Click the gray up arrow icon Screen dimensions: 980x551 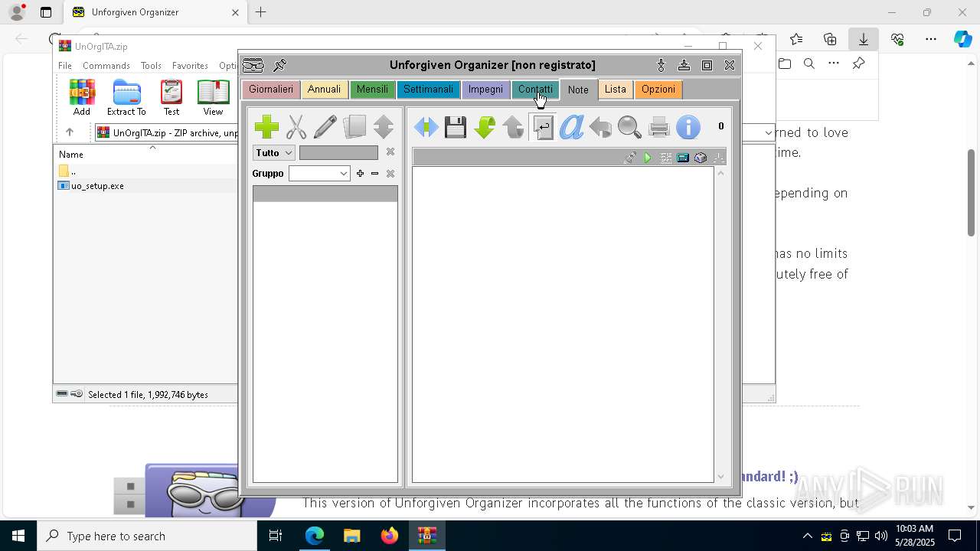513,127
